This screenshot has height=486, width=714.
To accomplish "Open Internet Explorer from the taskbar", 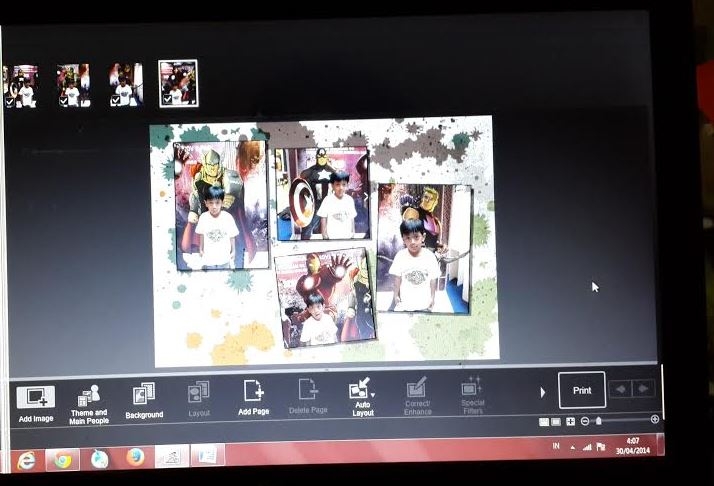I will (x=26, y=461).
